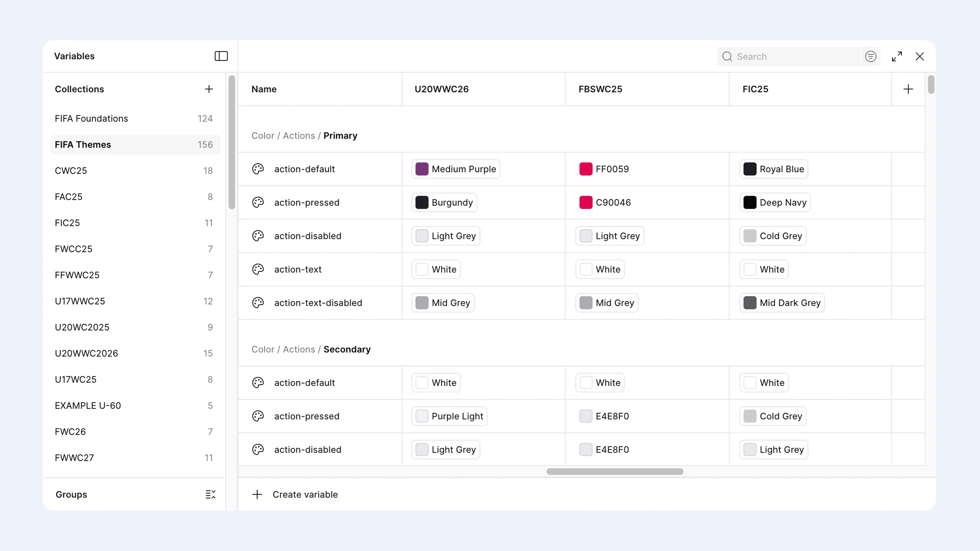Image resolution: width=980 pixels, height=551 pixels.
Task: Select the EXAMPLE U-60 collection
Action: [88, 405]
